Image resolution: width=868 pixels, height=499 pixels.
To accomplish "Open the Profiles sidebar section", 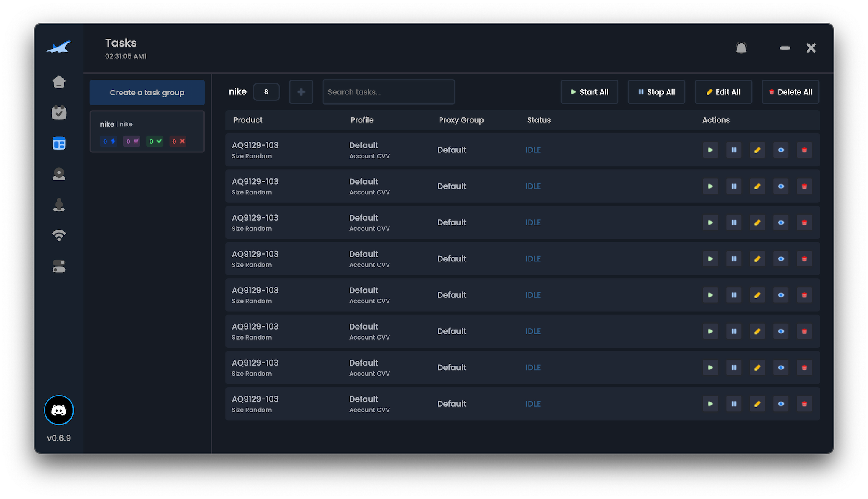I will click(59, 174).
